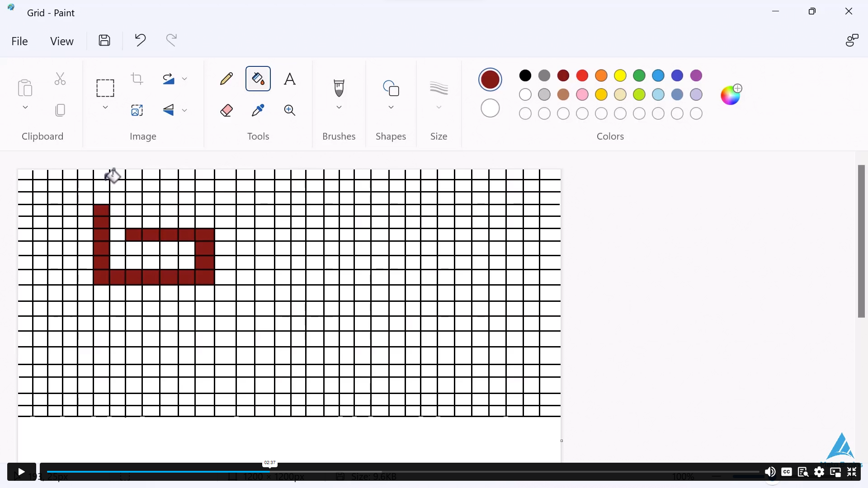The height and width of the screenshot is (488, 868).
Task: Expand the Shapes dropdown
Action: [x=392, y=107]
